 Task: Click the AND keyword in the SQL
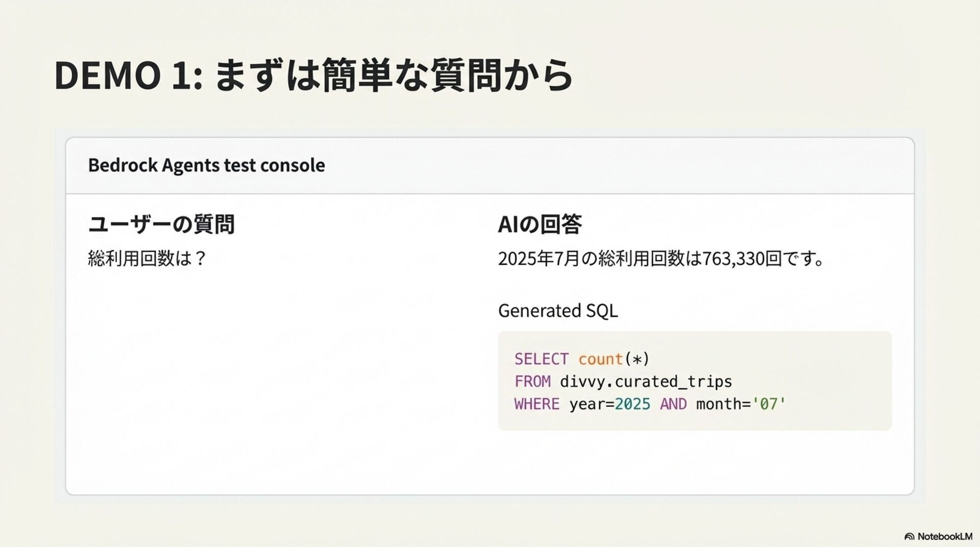673,404
